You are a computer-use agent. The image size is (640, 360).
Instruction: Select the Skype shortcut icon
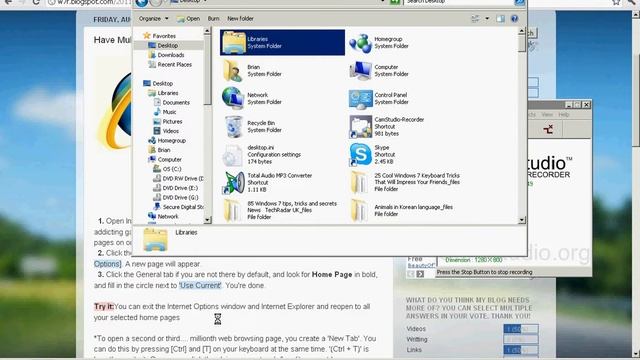tap(360, 154)
